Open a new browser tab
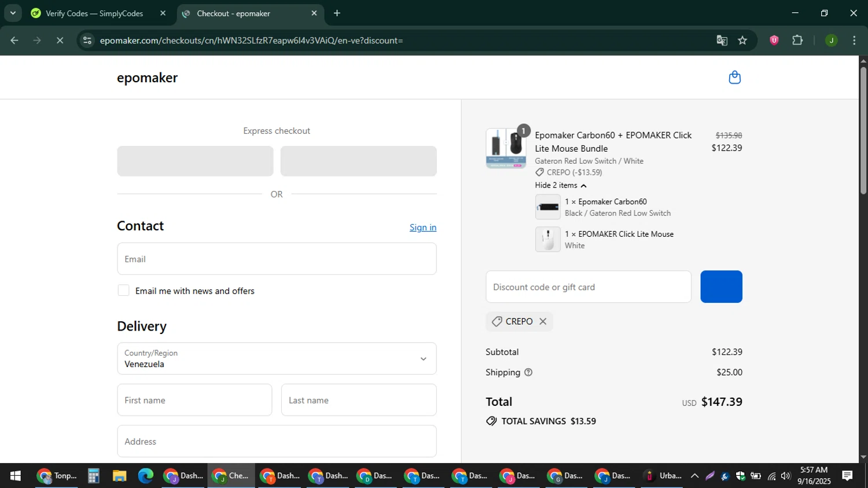 pyautogui.click(x=337, y=13)
